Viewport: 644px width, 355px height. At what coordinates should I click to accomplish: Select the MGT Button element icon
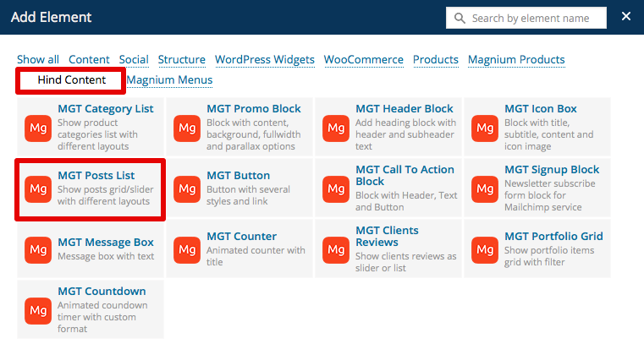pyautogui.click(x=186, y=188)
